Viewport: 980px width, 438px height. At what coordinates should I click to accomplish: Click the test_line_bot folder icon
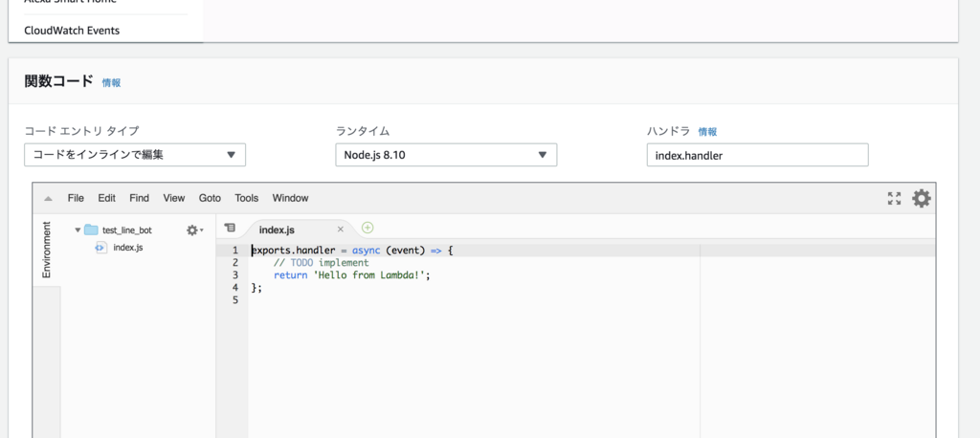91,230
